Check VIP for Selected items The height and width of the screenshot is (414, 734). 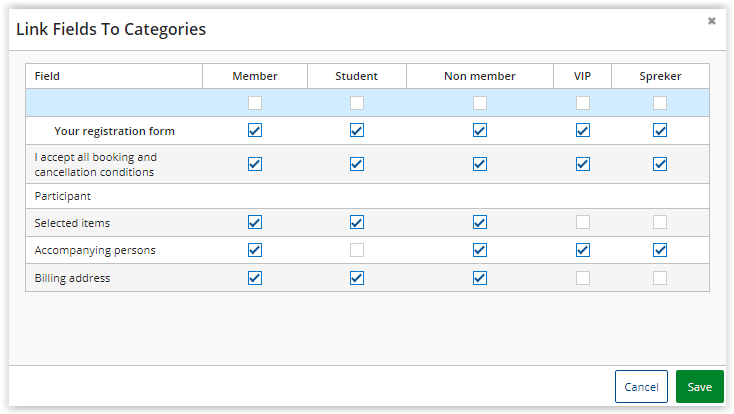583,222
